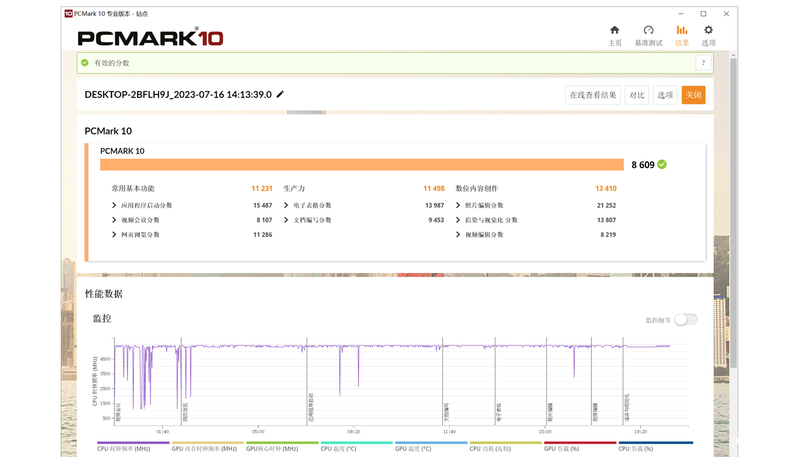Click the pencil icon to rename result
The image size is (800, 457).
click(x=280, y=94)
